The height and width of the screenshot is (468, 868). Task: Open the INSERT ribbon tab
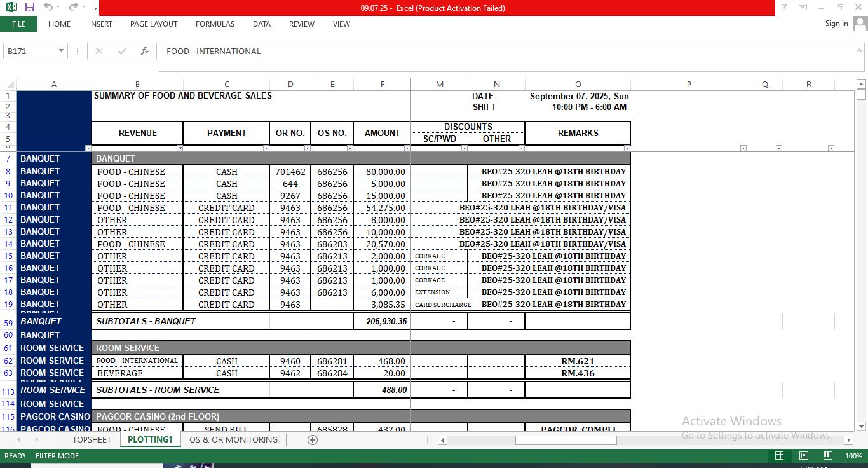pos(100,24)
